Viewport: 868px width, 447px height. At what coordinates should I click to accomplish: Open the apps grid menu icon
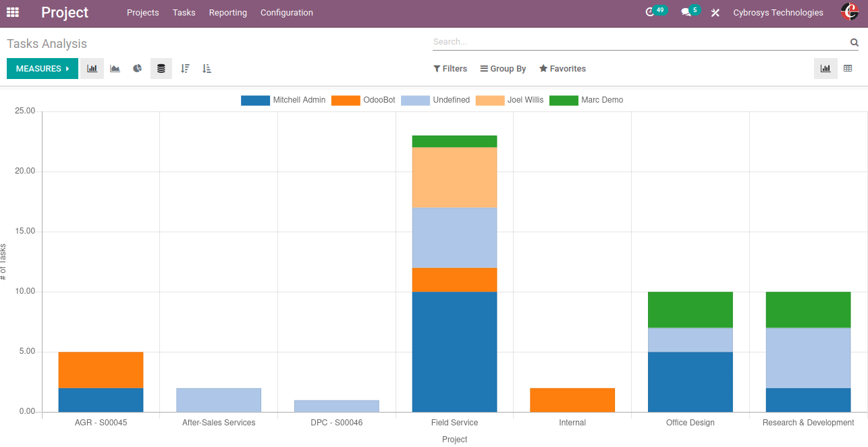pyautogui.click(x=13, y=12)
